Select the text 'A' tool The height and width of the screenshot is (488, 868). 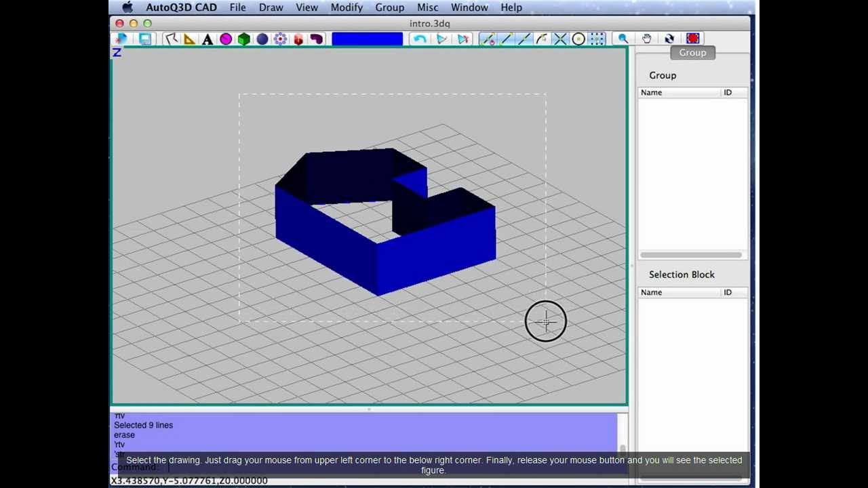pyautogui.click(x=208, y=39)
